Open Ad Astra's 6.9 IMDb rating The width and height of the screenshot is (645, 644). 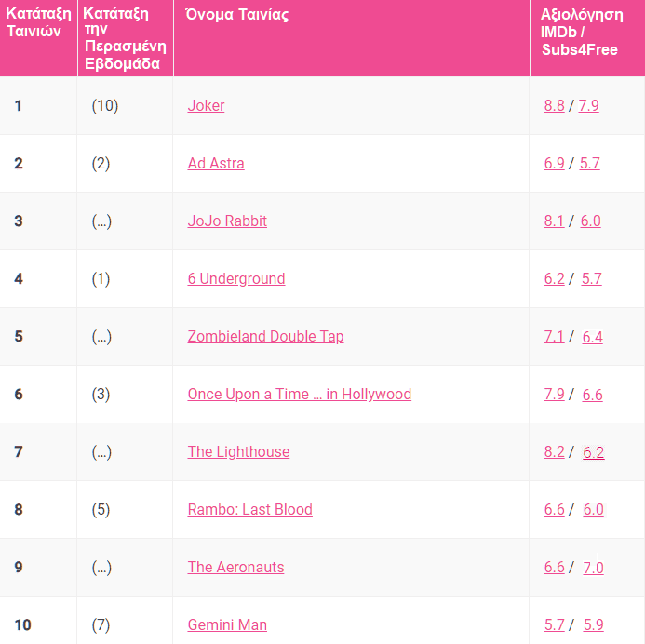(x=554, y=163)
